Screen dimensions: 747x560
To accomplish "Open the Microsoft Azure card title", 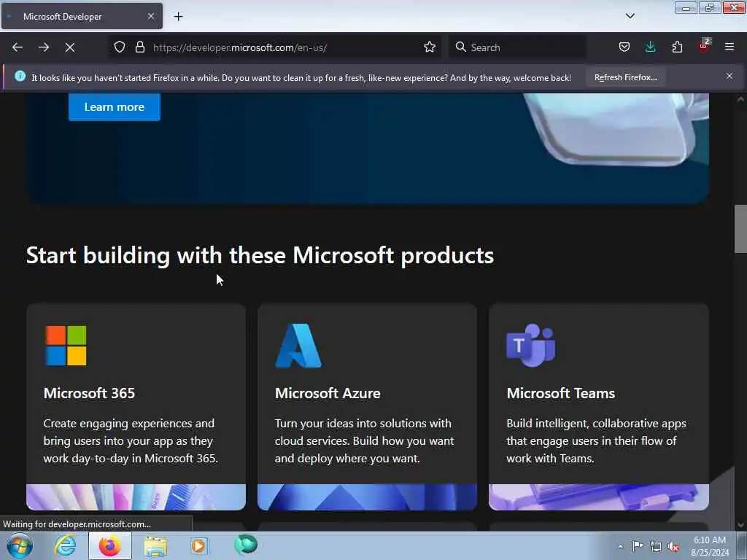I will pyautogui.click(x=328, y=393).
